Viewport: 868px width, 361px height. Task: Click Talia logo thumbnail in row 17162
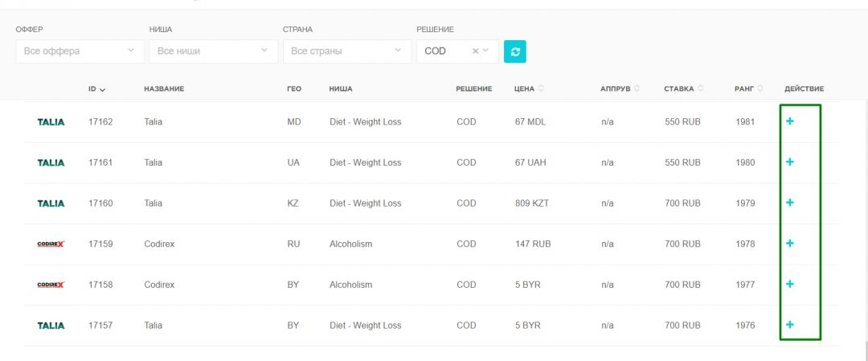point(51,122)
